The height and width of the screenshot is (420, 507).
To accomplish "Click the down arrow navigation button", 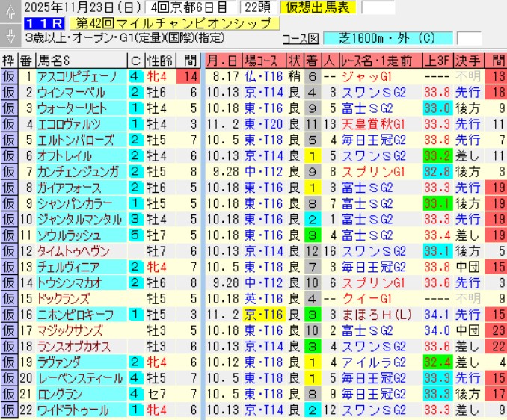I will coord(8,35).
